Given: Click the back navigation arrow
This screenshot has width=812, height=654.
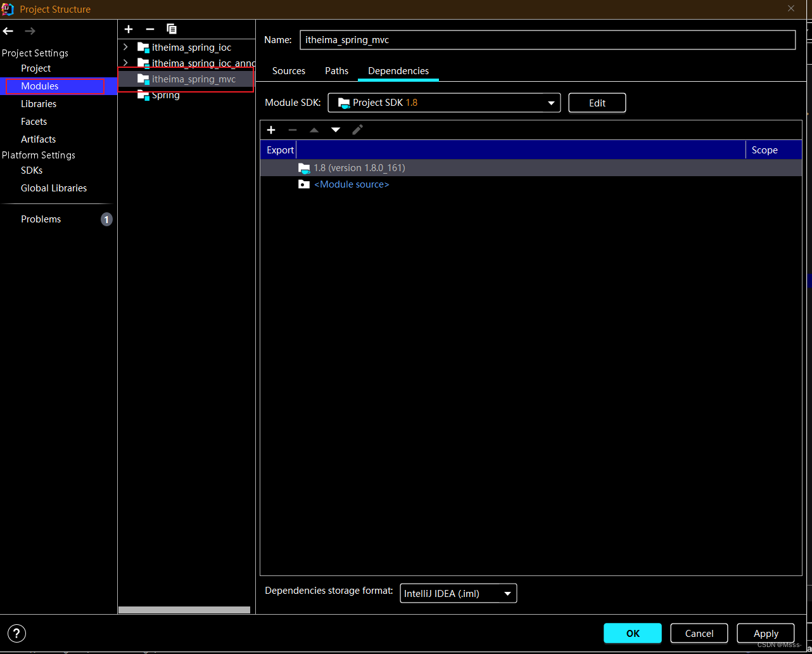Looking at the screenshot, I should tap(8, 30).
